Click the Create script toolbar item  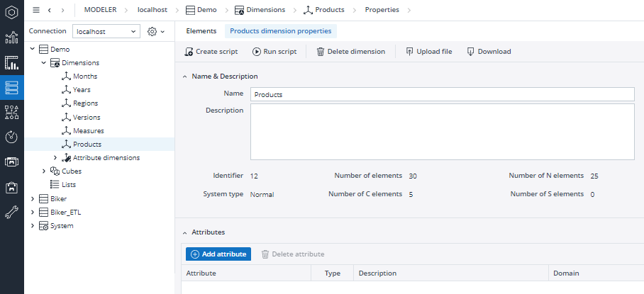coord(211,52)
